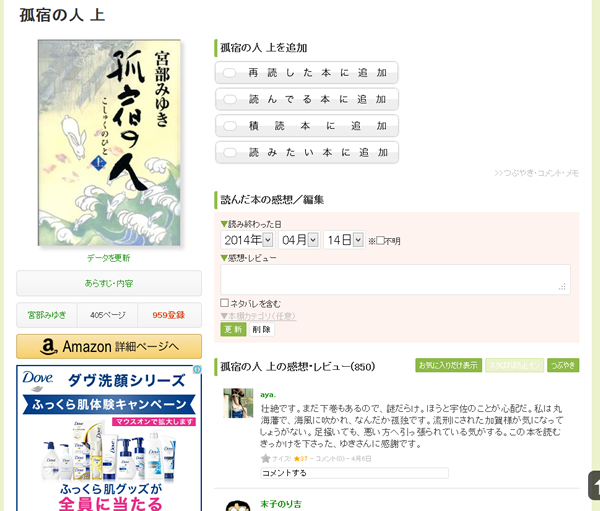The width and height of the screenshot is (600, 511).
Task: Click the scroll-to-top arrow icon
Action: pyautogui.click(x=594, y=485)
